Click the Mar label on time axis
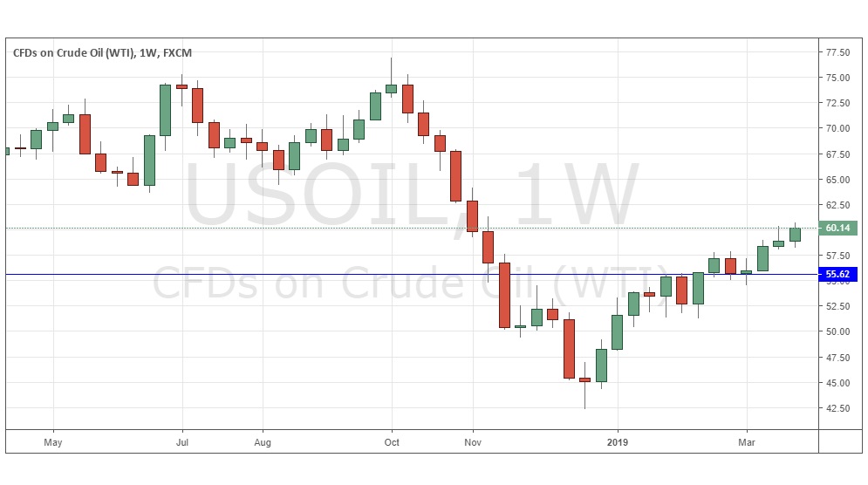 [747, 442]
